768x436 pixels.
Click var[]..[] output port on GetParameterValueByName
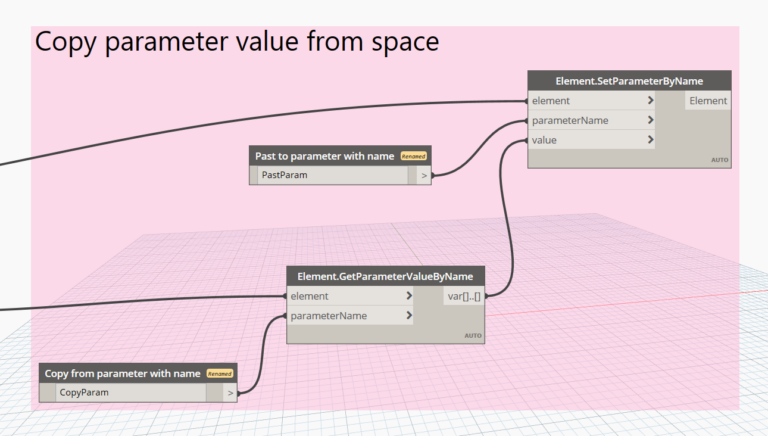tap(464, 296)
